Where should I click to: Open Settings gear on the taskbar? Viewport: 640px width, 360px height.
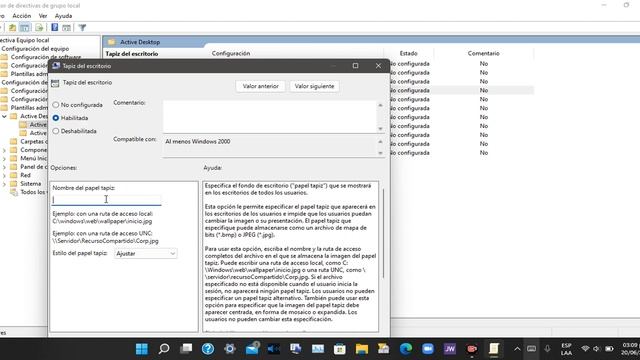click(230, 349)
